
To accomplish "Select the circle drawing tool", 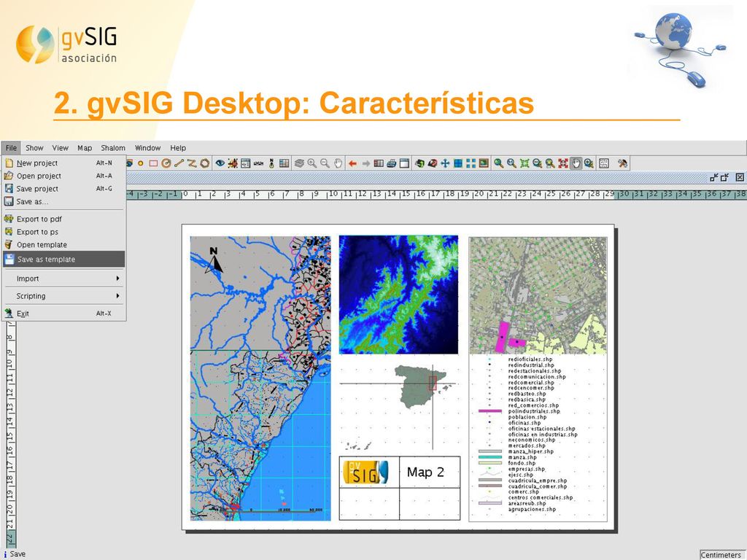I will pos(166,163).
